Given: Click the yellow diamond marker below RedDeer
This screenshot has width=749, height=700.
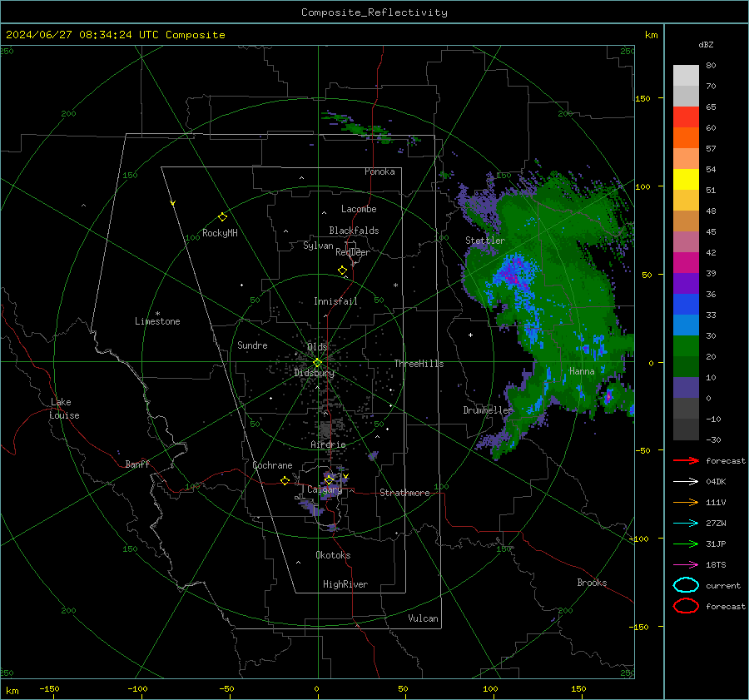Looking at the screenshot, I should 342,271.
